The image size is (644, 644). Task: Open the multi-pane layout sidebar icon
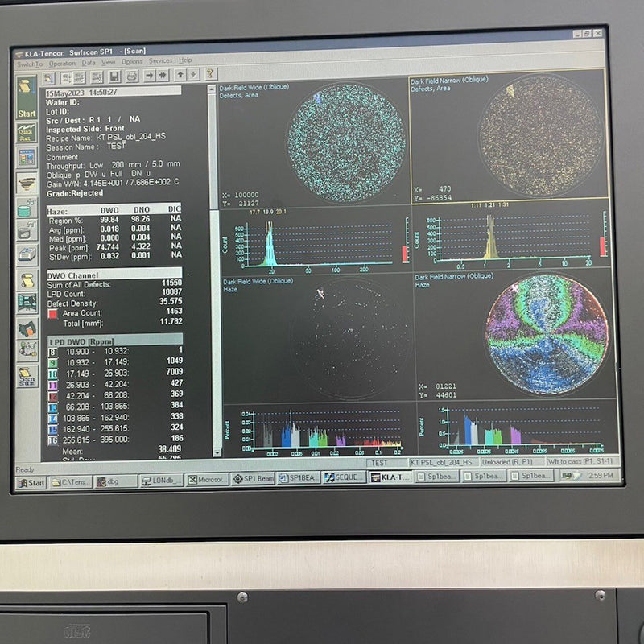[27, 158]
